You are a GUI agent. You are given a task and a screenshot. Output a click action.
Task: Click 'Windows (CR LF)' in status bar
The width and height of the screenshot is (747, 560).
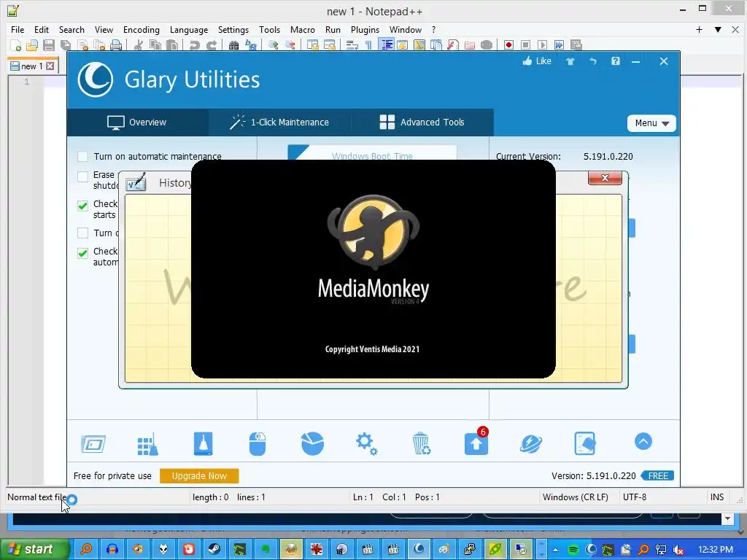point(575,497)
